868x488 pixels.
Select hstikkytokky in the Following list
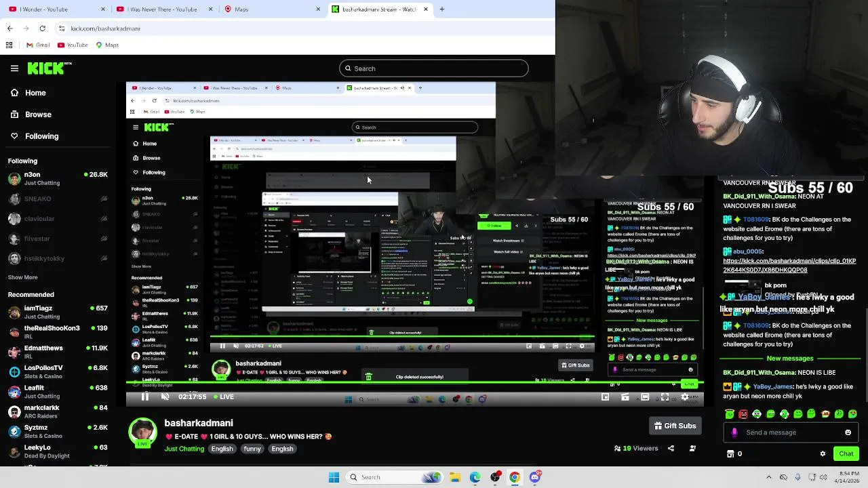(58, 258)
